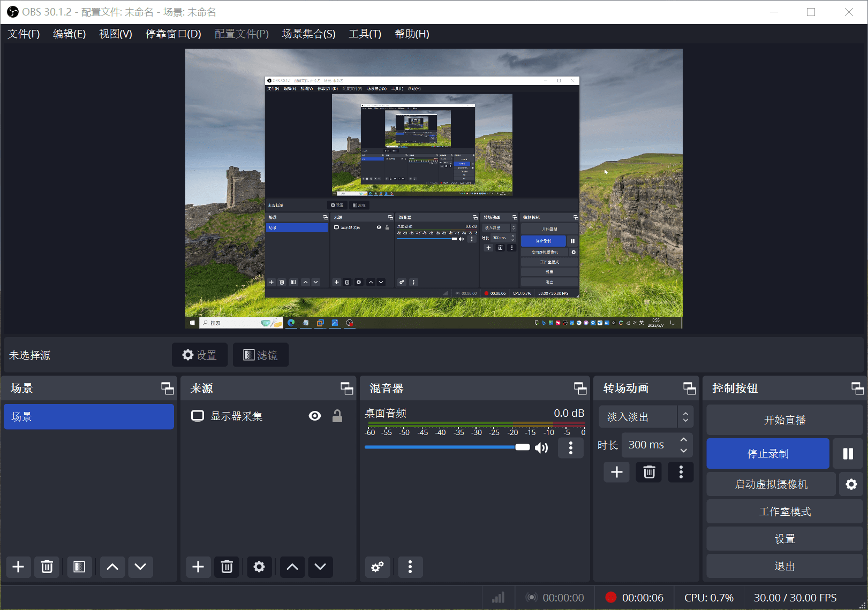The width and height of the screenshot is (868, 610).
Task: Open virtual camera settings gear
Action: pyautogui.click(x=851, y=484)
